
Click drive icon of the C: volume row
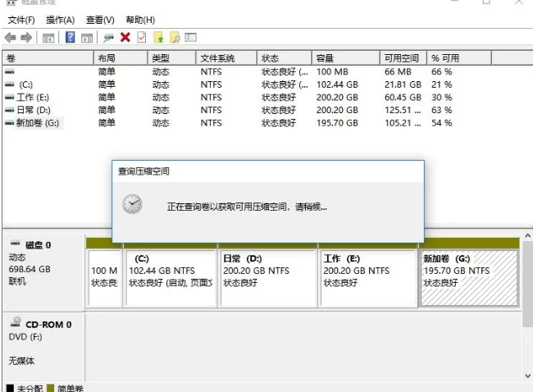(x=10, y=84)
